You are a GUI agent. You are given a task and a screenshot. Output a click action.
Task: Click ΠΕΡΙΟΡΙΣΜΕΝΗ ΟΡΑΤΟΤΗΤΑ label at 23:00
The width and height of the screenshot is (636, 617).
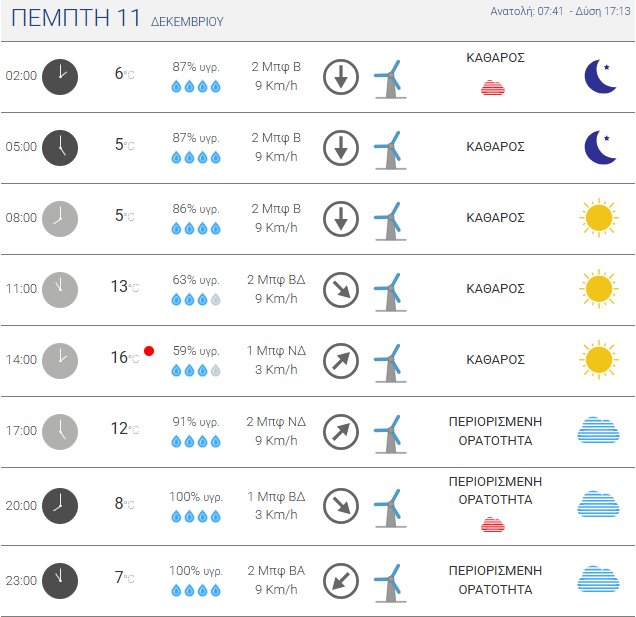pyautogui.click(x=495, y=580)
